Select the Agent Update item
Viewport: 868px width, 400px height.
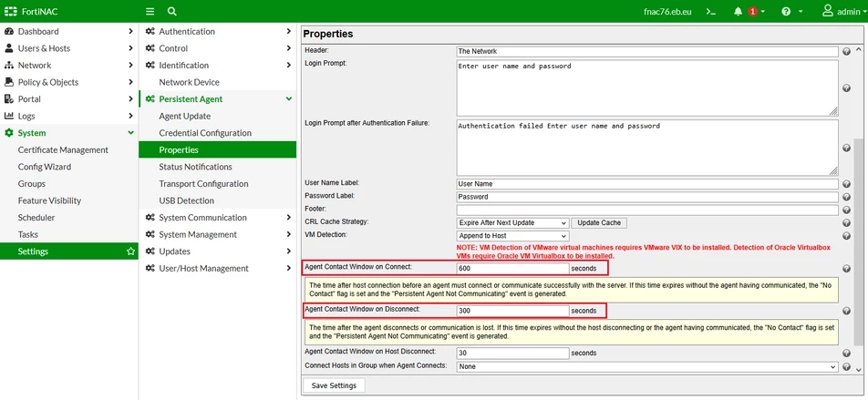(x=185, y=117)
